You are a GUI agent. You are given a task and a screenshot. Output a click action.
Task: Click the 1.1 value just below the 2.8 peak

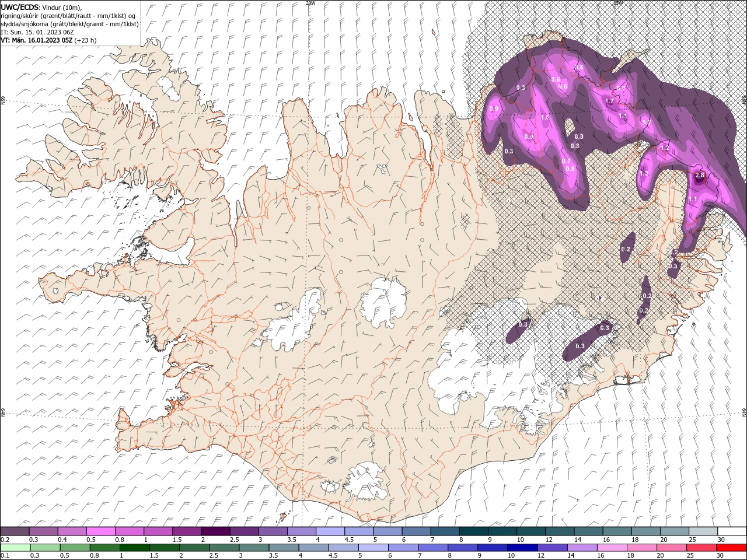point(693,199)
